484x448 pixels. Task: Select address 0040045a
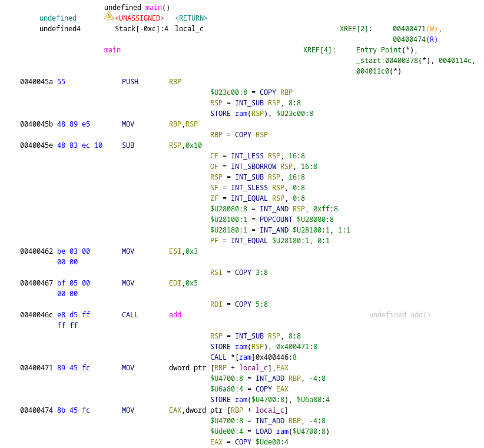point(37,82)
